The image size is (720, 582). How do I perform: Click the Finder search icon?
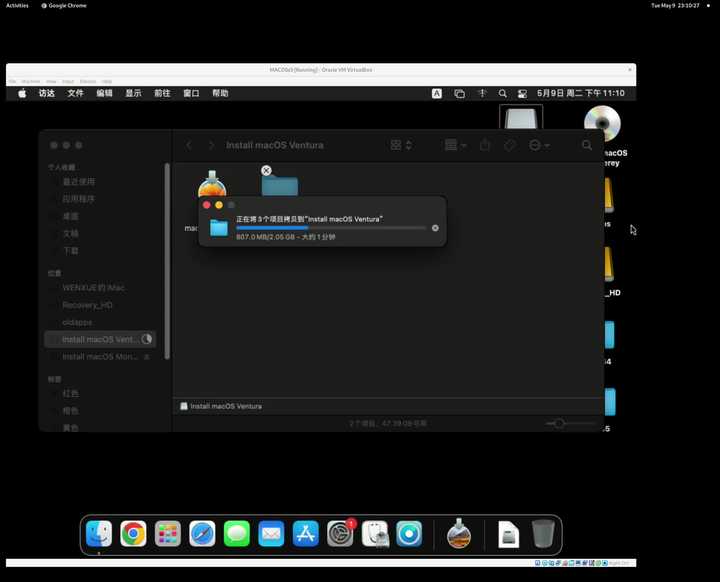coord(587,145)
